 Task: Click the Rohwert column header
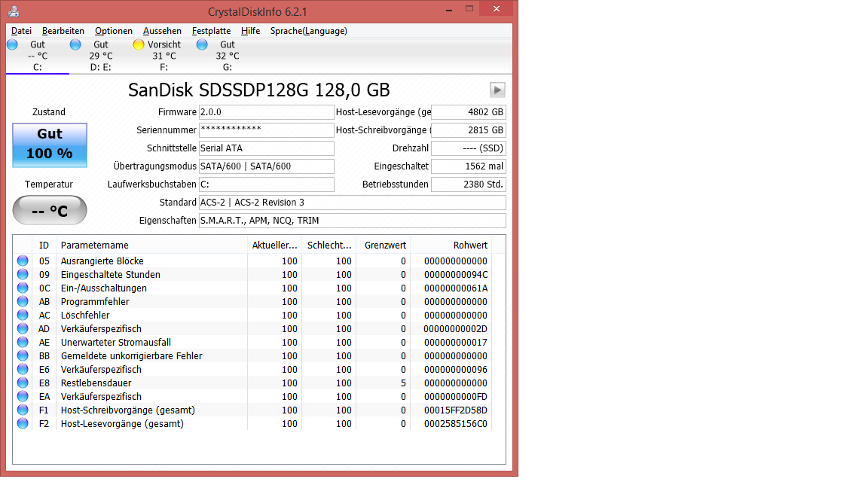[x=451, y=245]
